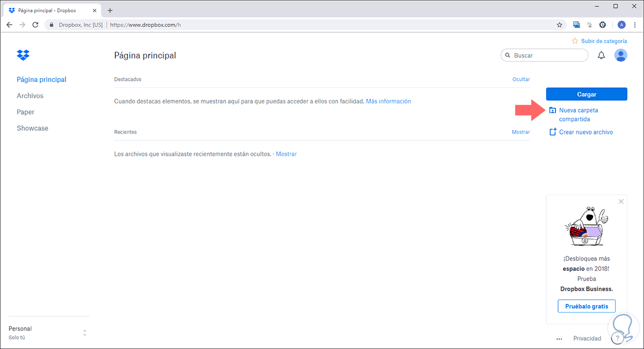
Task: Click the Subir de categoría link
Action: coord(604,41)
